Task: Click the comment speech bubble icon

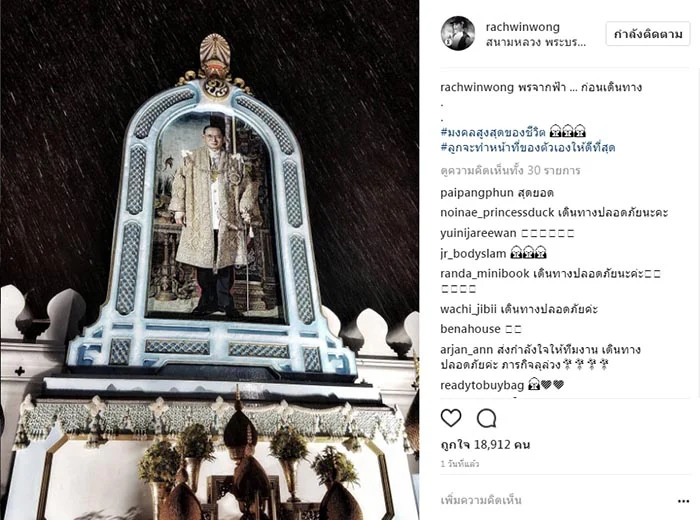Action: (x=486, y=419)
